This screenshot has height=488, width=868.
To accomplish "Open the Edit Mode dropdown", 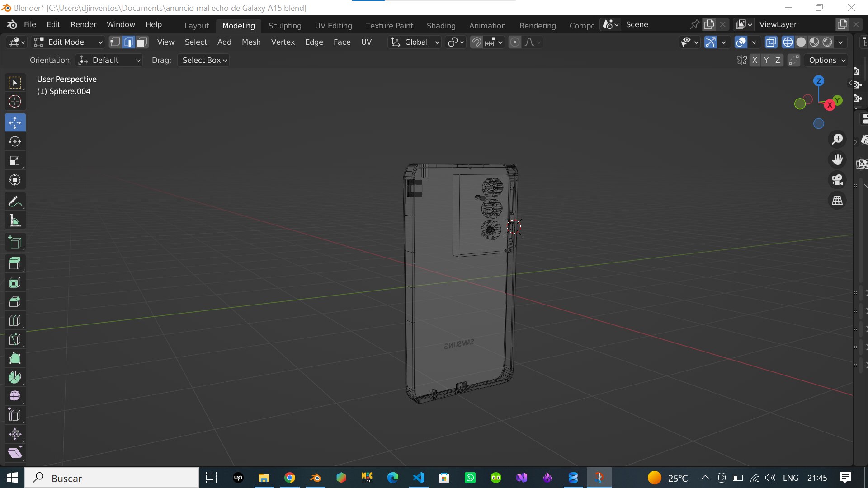I will click(68, 42).
